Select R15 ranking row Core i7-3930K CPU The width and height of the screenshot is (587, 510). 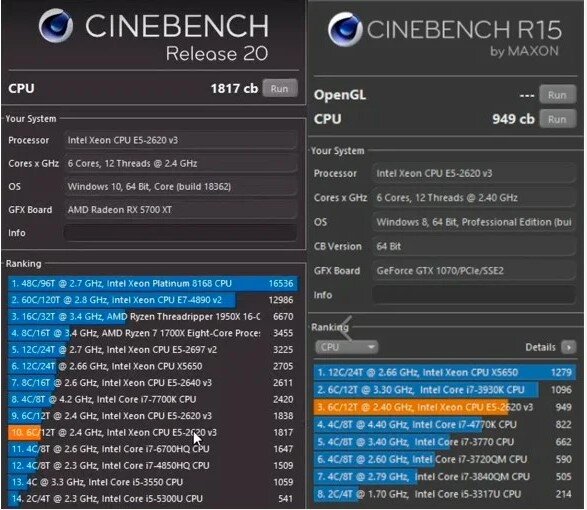(444, 389)
